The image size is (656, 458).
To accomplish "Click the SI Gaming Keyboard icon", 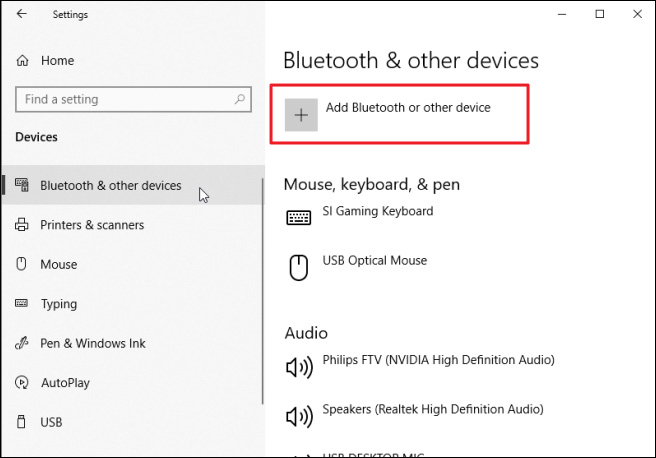I will 299,217.
